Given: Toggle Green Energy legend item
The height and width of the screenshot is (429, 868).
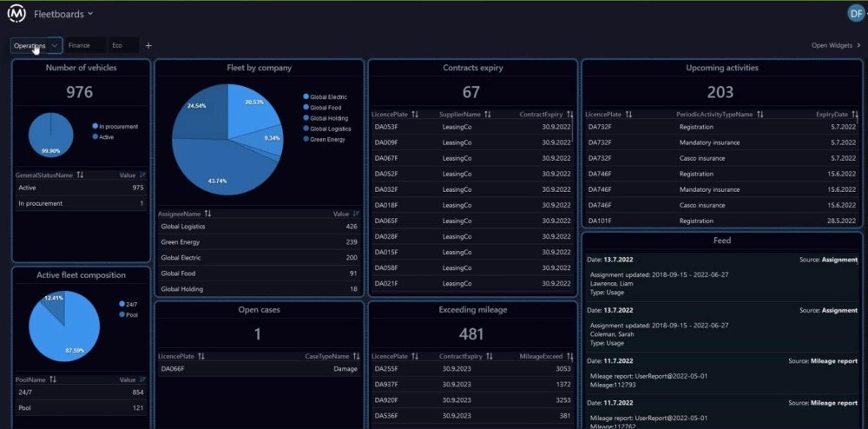Looking at the screenshot, I should point(324,140).
